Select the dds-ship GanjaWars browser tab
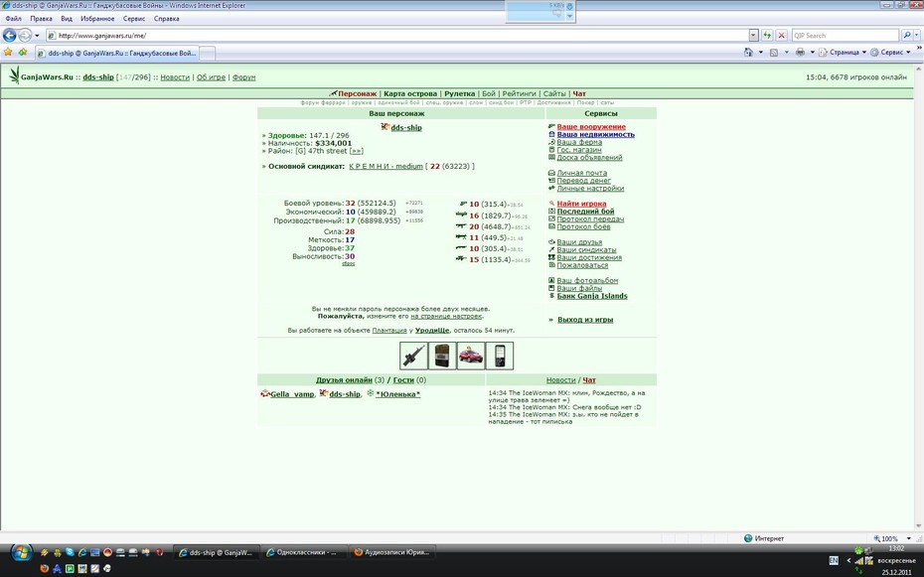Viewport: 924px width, 577px height. coord(116,53)
